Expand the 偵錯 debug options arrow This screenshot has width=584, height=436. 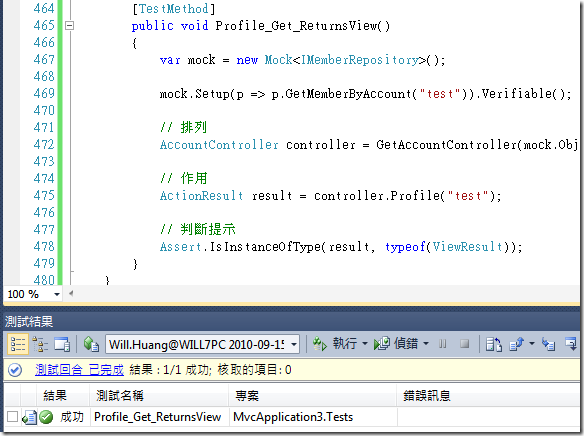coord(426,344)
